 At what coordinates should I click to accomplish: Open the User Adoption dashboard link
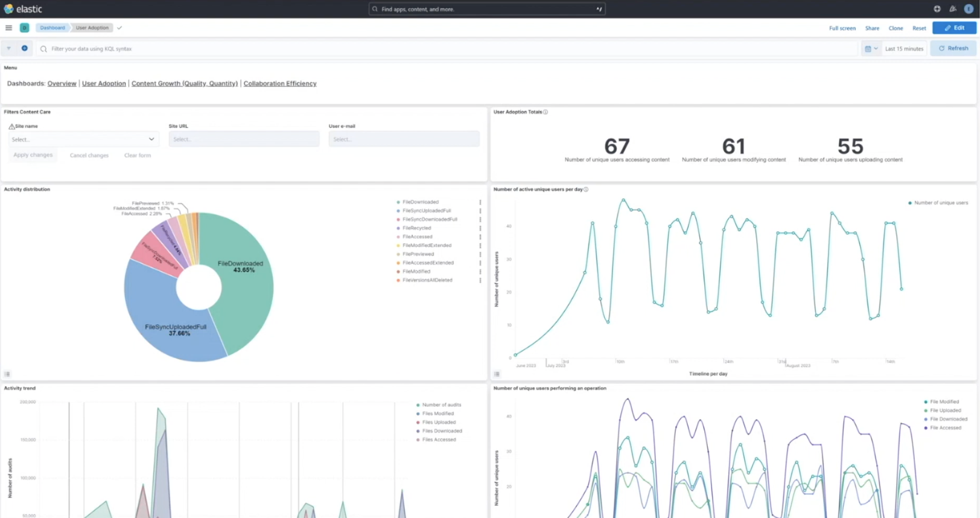pos(104,84)
